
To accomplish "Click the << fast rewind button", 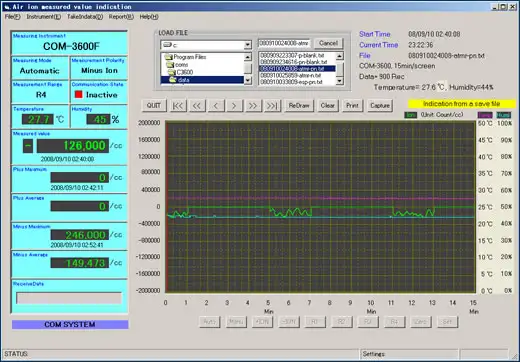I will pos(197,106).
